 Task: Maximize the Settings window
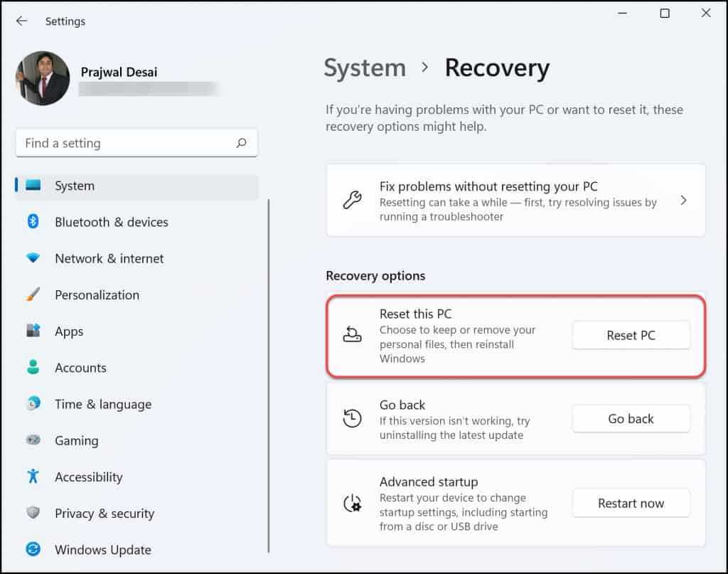(665, 13)
